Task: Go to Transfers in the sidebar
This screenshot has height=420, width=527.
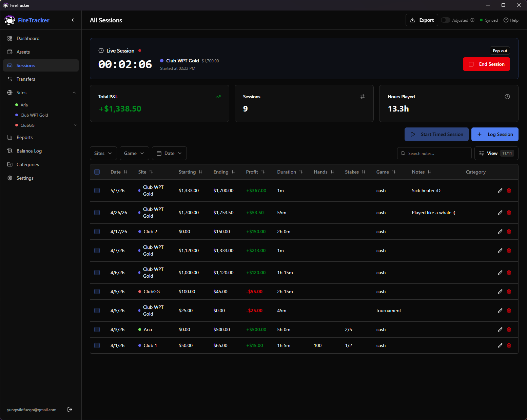Action: point(41,79)
